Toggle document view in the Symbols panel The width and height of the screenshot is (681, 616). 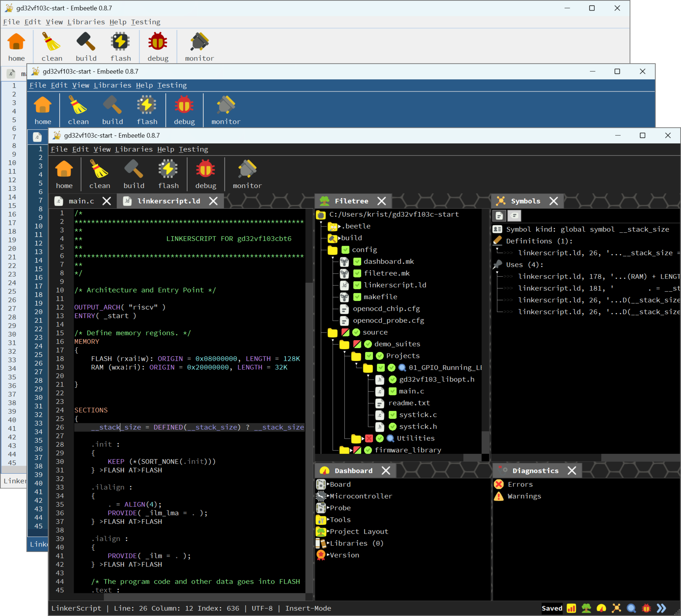tap(499, 215)
